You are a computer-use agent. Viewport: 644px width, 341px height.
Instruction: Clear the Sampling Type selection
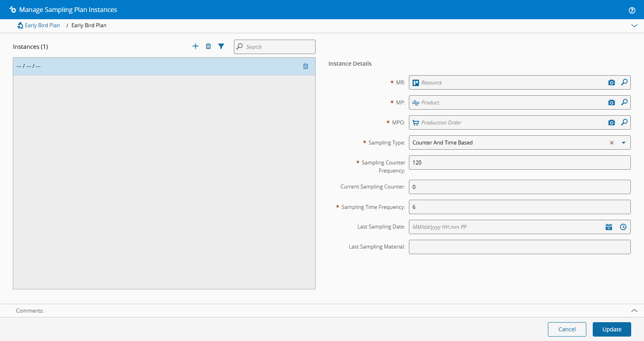(612, 142)
